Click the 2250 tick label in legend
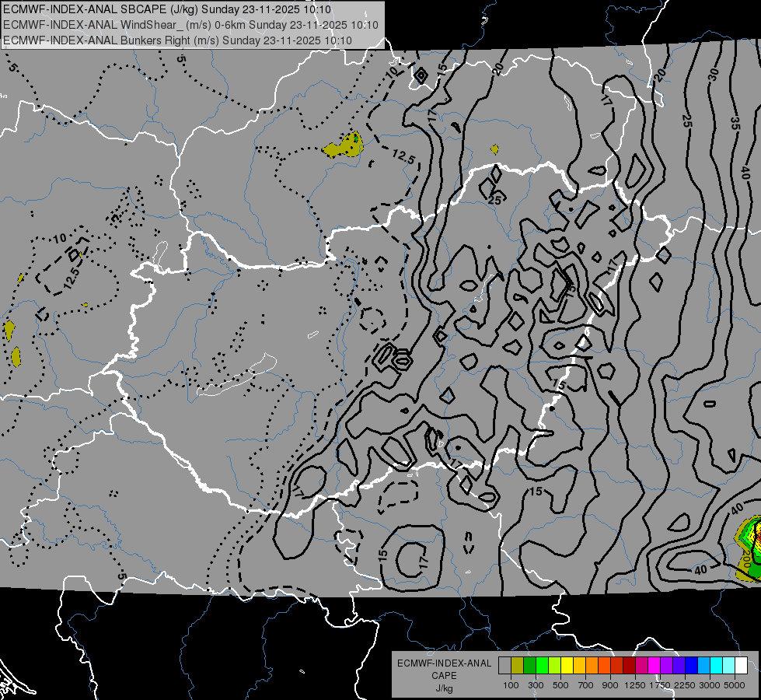Screen dimensions: 761x700 [x=685, y=685]
